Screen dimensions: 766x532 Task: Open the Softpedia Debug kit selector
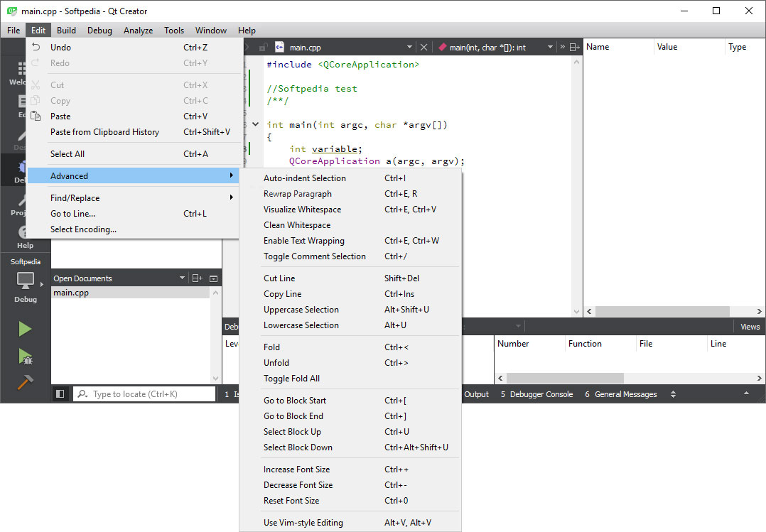point(25,283)
